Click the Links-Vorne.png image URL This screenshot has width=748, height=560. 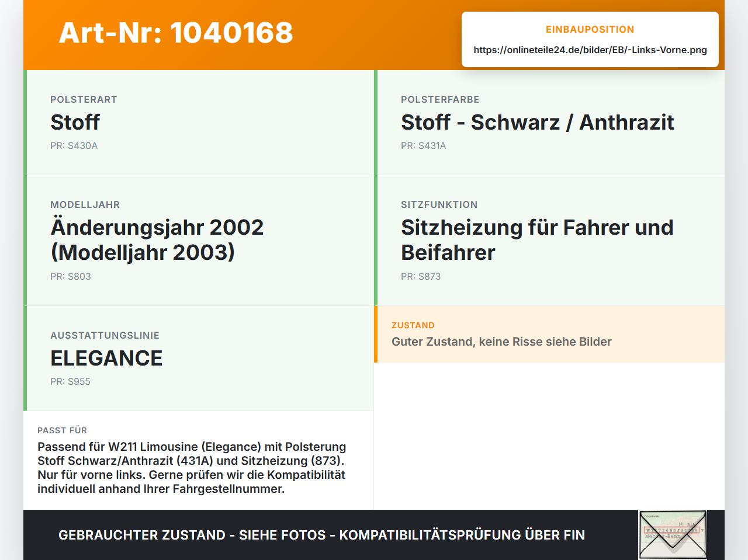click(x=590, y=50)
